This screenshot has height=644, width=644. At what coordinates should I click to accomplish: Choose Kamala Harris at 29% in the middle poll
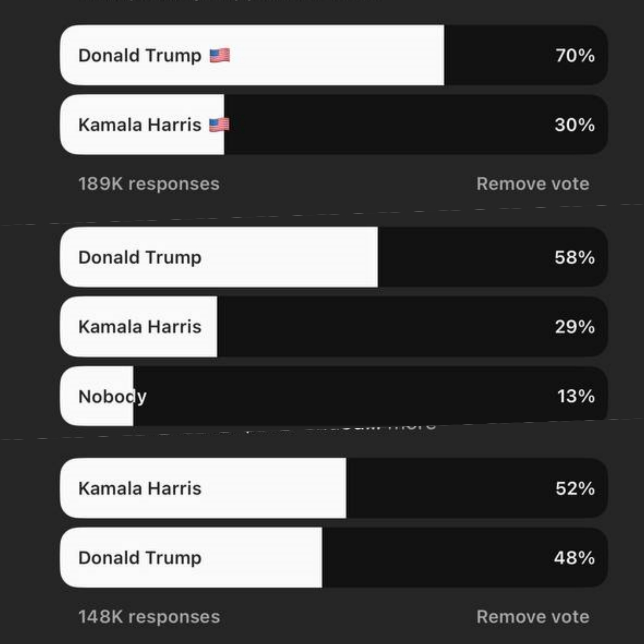pyautogui.click(x=334, y=327)
